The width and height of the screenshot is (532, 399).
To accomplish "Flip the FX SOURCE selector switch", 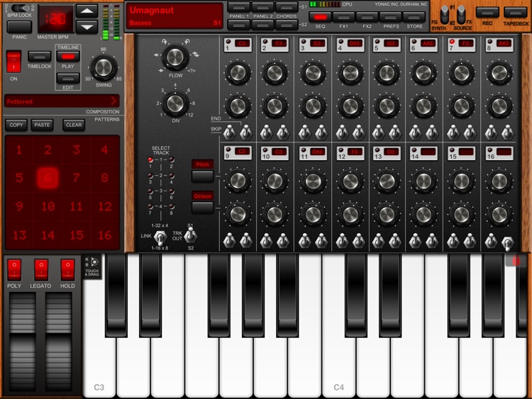I will (461, 15).
